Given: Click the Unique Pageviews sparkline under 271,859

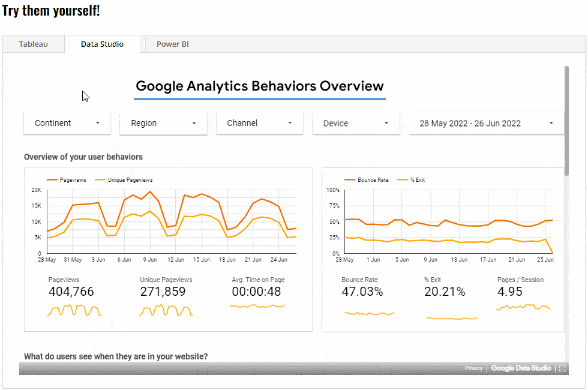Looking at the screenshot, I should click(x=166, y=311).
